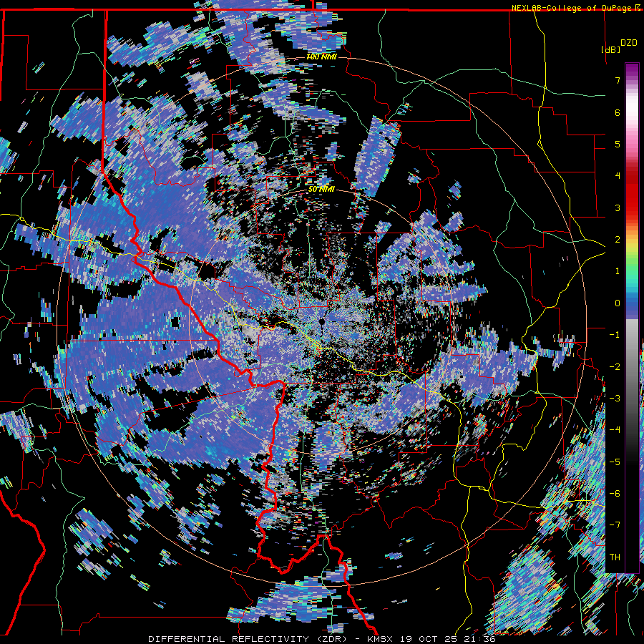
Task: Click legend value -2 on color scale
Action: (615, 367)
